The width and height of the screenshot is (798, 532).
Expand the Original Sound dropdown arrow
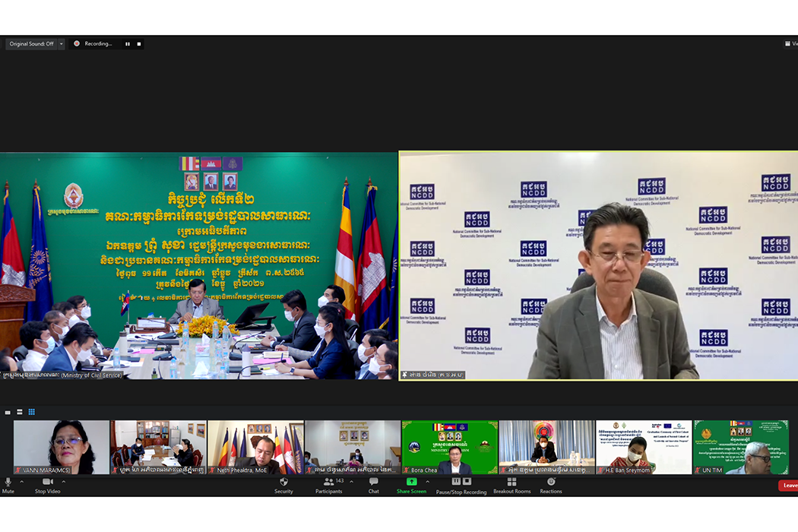pos(62,44)
